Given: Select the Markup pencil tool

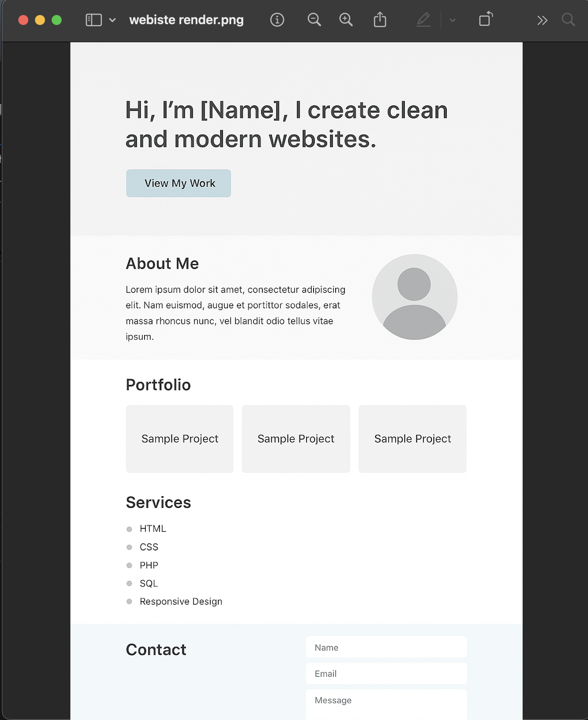Looking at the screenshot, I should click(x=424, y=20).
